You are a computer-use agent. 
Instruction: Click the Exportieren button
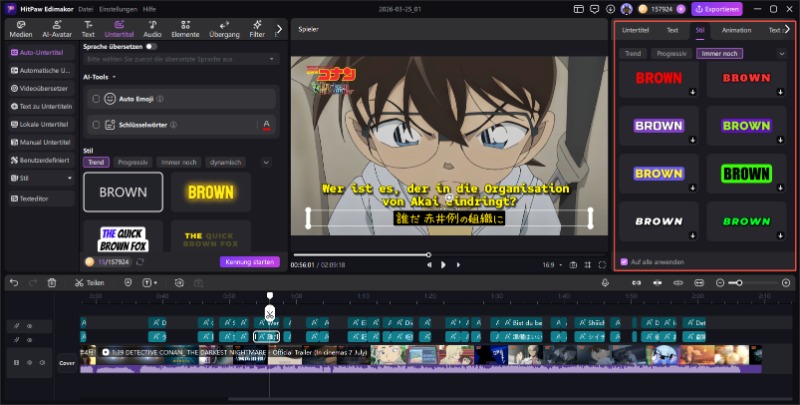pos(717,9)
